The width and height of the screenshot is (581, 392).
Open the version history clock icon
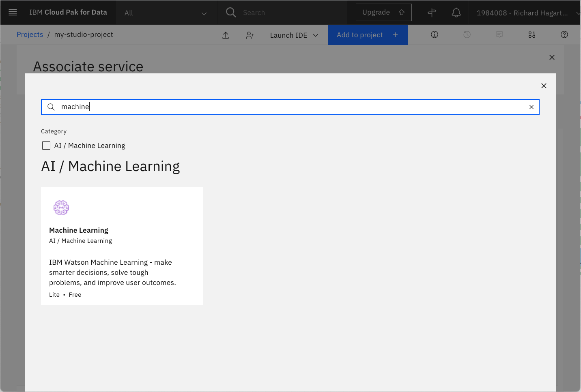[467, 35]
